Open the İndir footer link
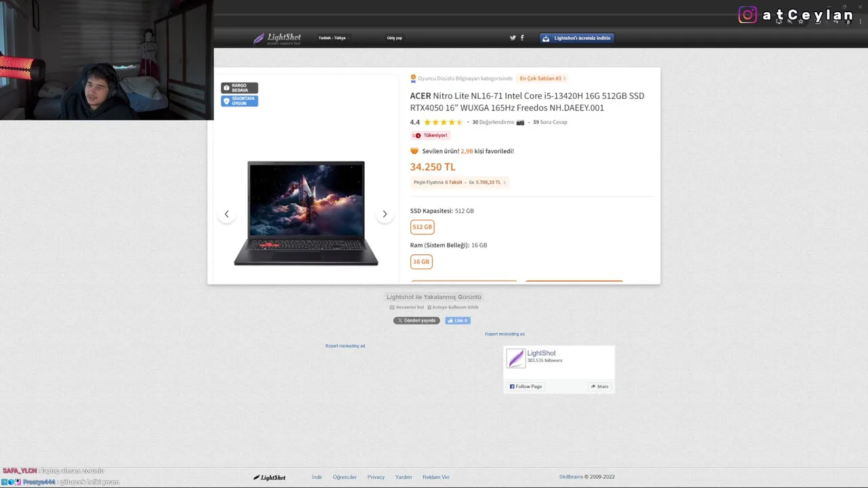Screen dimensions: 868x488 click(x=317, y=477)
